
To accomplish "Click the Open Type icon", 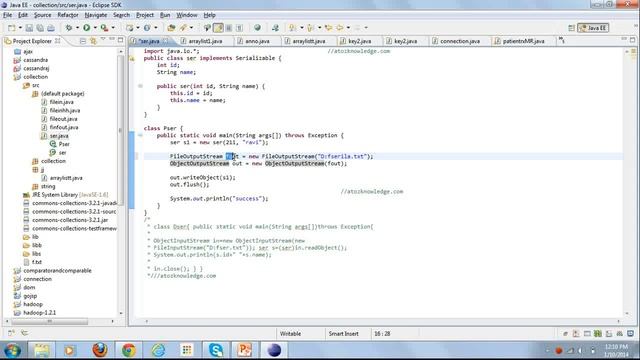I will coord(171,28).
